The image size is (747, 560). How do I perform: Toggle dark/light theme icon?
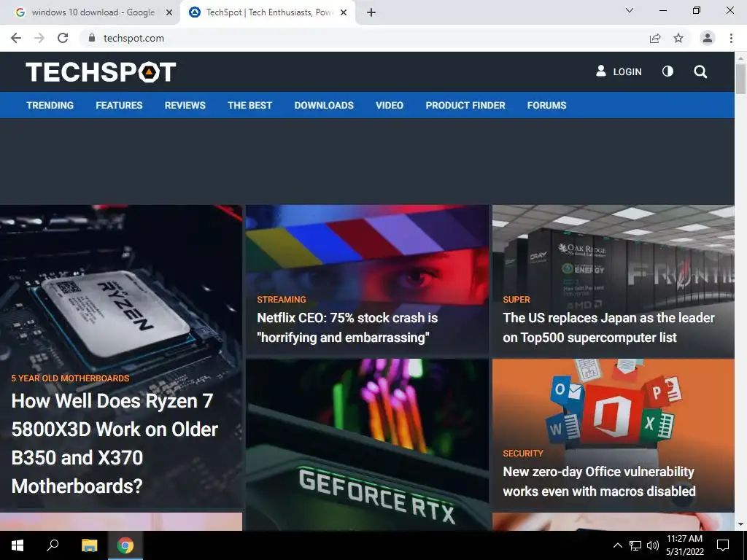pyautogui.click(x=668, y=71)
